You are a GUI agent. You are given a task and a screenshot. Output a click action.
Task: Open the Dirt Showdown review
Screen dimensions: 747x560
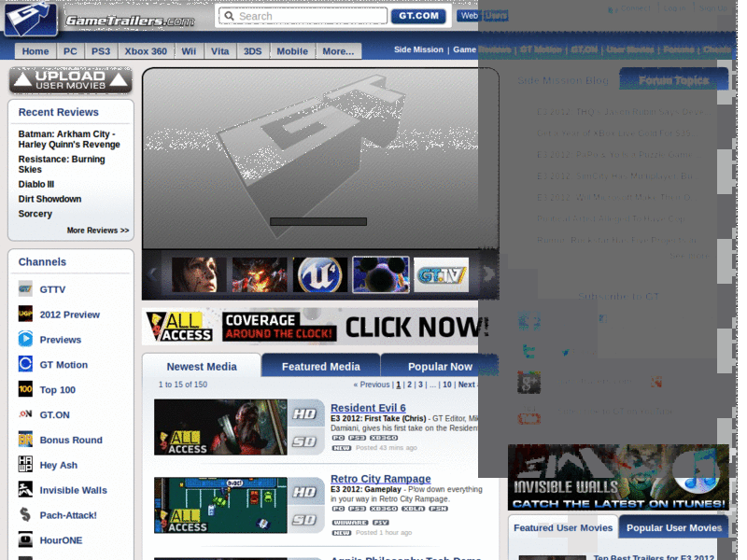49,199
